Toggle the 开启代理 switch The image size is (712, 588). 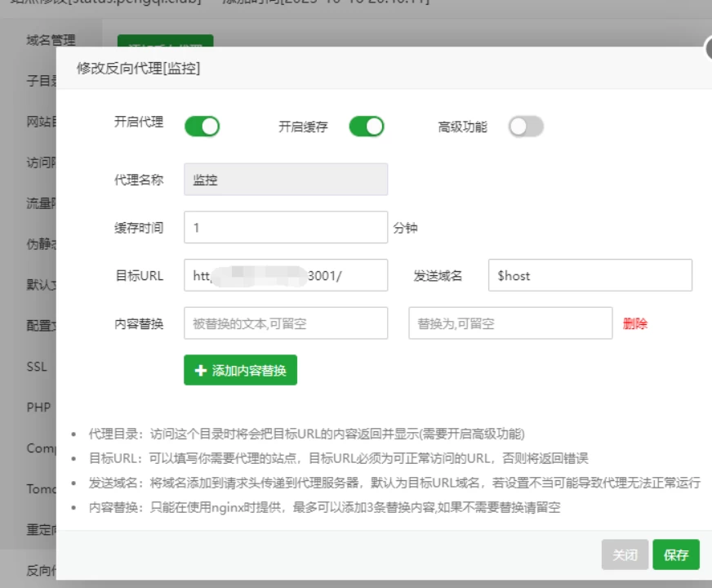(x=202, y=127)
